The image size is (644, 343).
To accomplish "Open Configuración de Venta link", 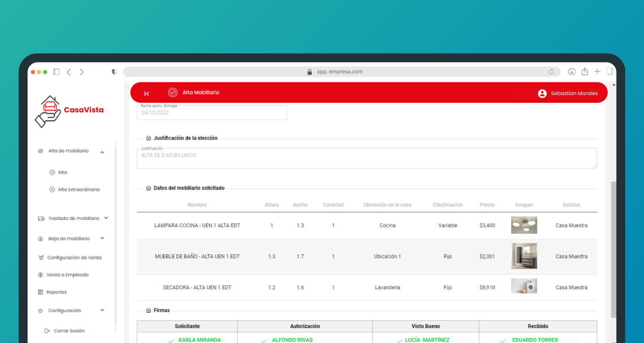I will coord(74,258).
